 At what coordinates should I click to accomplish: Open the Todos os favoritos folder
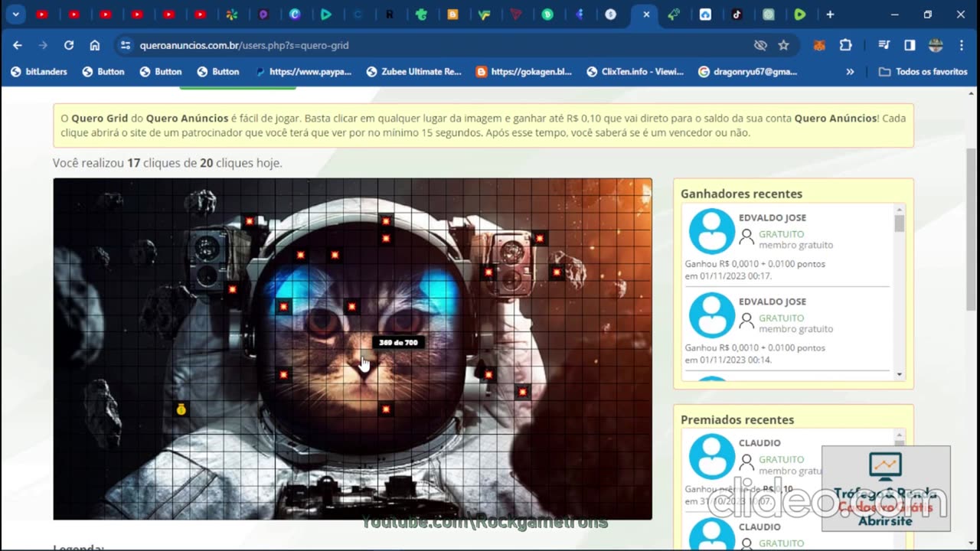[923, 71]
